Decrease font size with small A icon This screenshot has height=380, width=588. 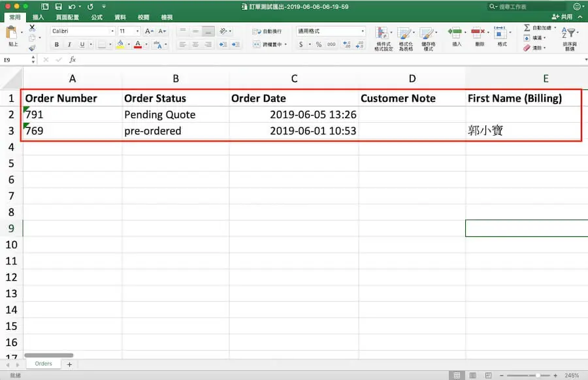tap(162, 31)
